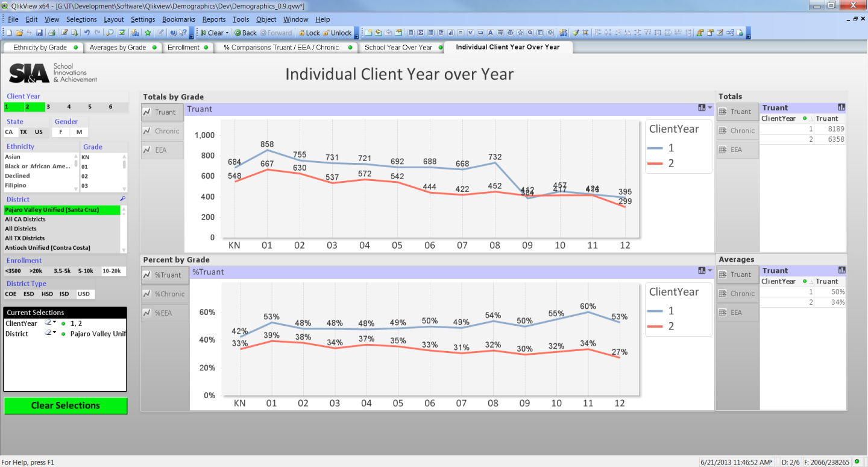
Task: Click the Save icon in the toolbar
Action: pos(39,33)
